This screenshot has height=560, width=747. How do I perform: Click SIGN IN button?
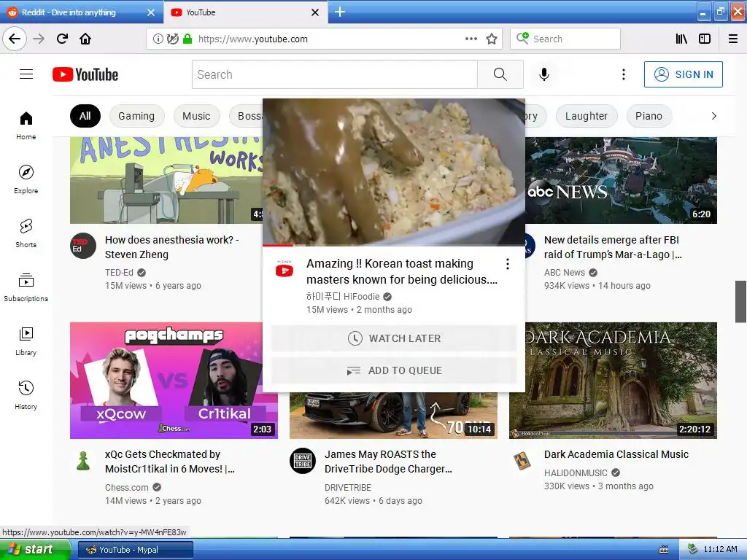683,74
